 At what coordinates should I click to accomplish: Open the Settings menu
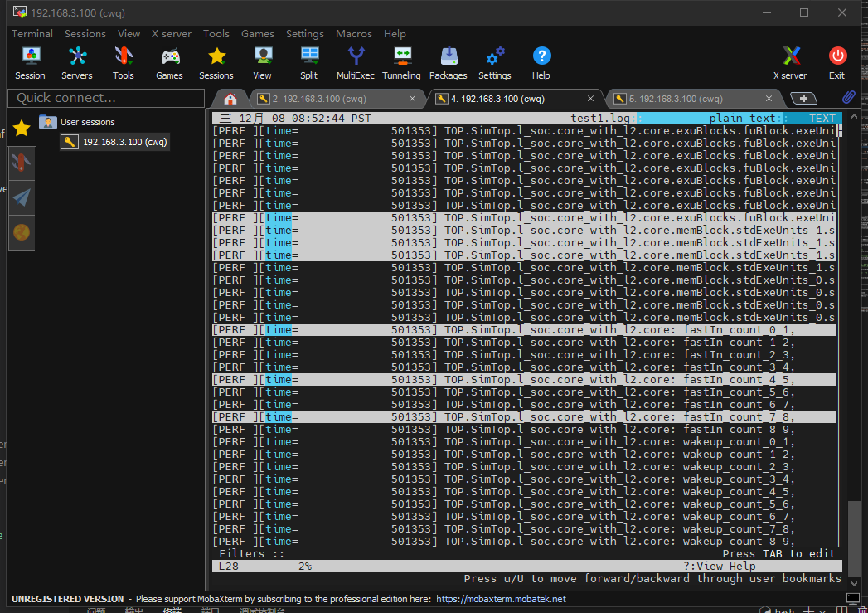[305, 34]
